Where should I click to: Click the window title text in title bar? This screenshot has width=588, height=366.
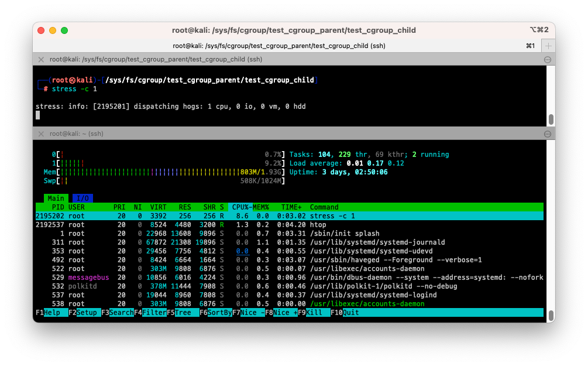click(x=294, y=30)
